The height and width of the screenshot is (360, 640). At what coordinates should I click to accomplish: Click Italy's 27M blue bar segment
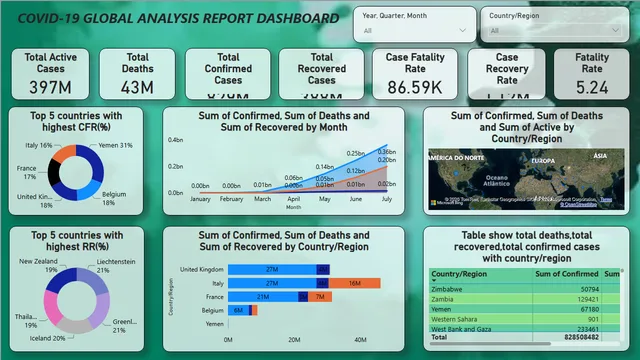click(272, 283)
